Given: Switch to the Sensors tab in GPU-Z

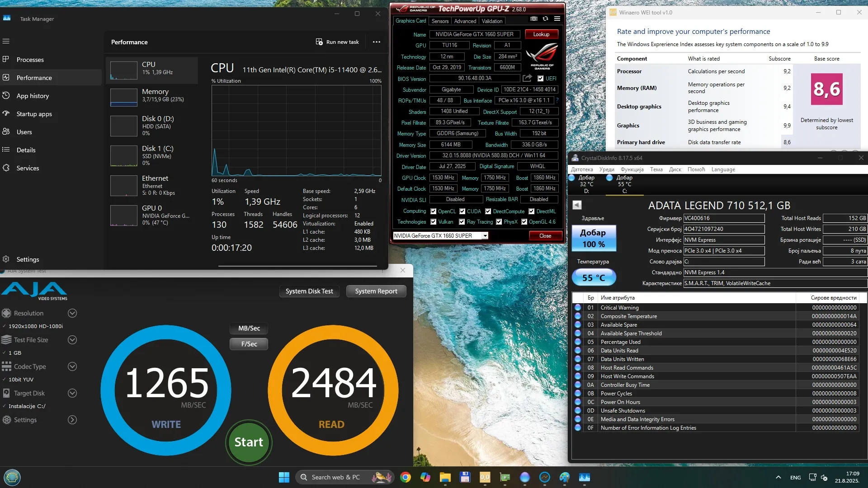Looking at the screenshot, I should coord(439,21).
